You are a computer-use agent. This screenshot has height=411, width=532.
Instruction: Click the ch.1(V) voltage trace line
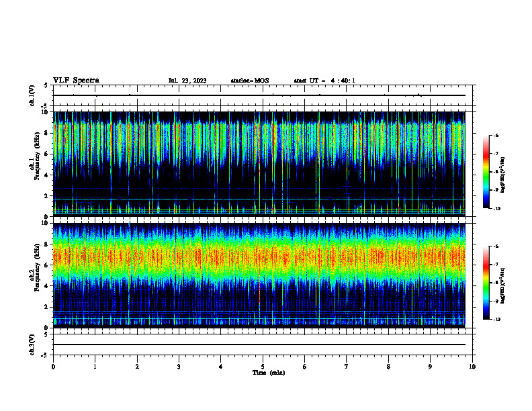coord(259,95)
